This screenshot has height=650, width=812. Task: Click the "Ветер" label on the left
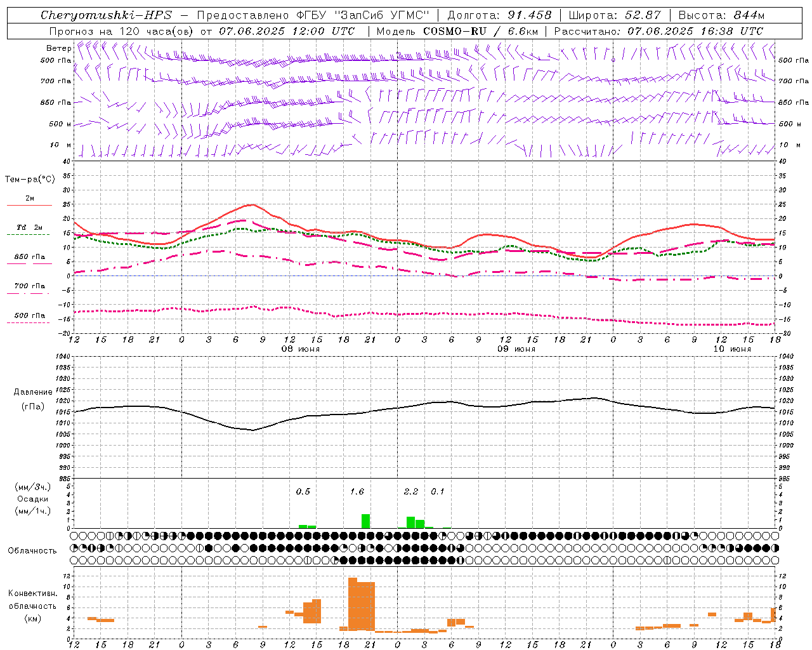(x=58, y=48)
